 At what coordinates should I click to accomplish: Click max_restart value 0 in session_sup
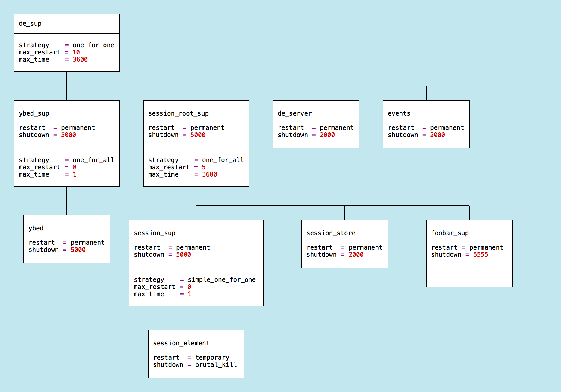tap(190, 287)
